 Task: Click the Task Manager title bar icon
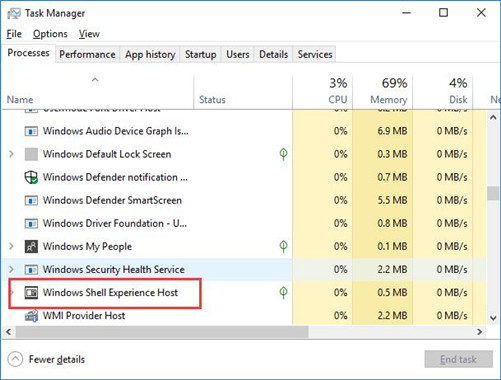pos(13,13)
